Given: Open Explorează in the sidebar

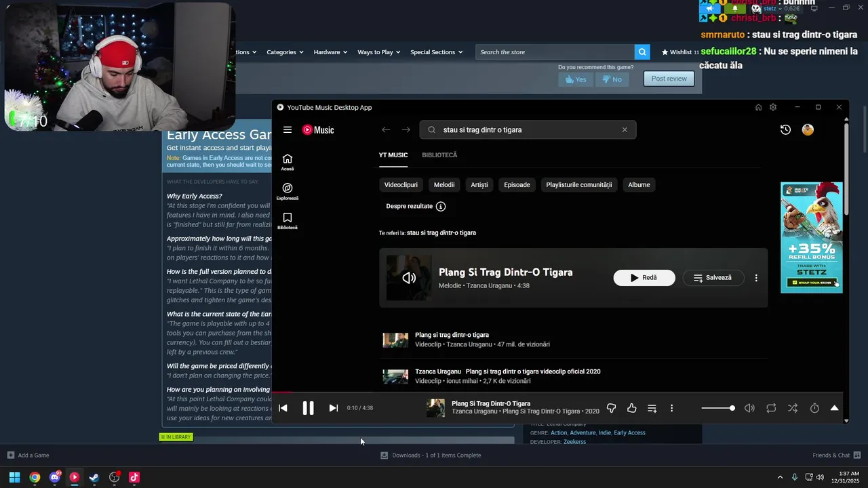Looking at the screenshot, I should click(x=288, y=192).
